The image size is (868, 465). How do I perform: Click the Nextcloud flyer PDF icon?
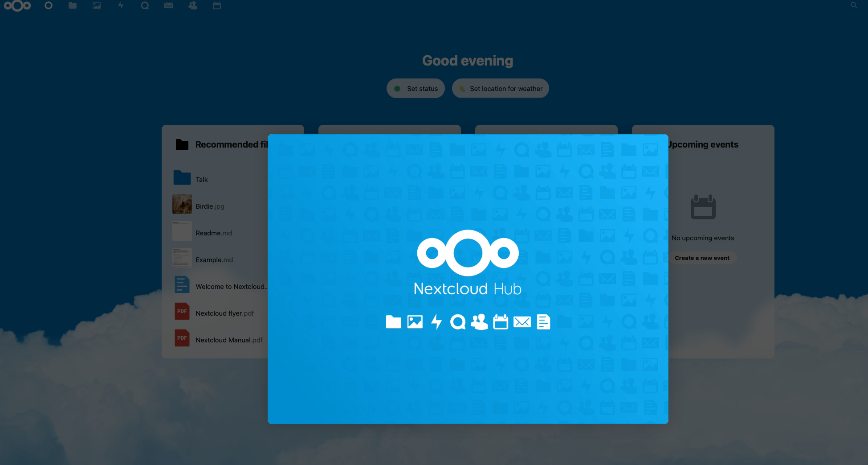[x=182, y=311]
